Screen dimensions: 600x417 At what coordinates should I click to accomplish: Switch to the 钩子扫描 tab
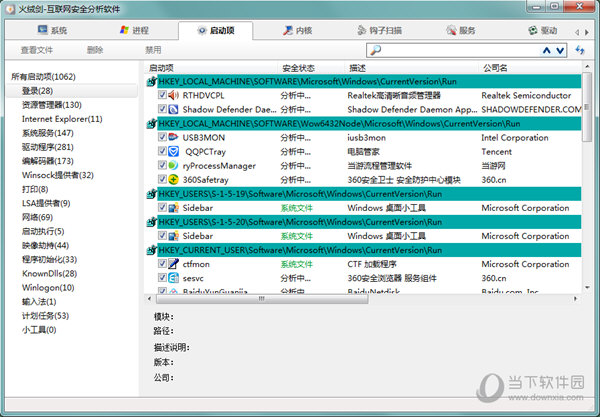point(379,30)
